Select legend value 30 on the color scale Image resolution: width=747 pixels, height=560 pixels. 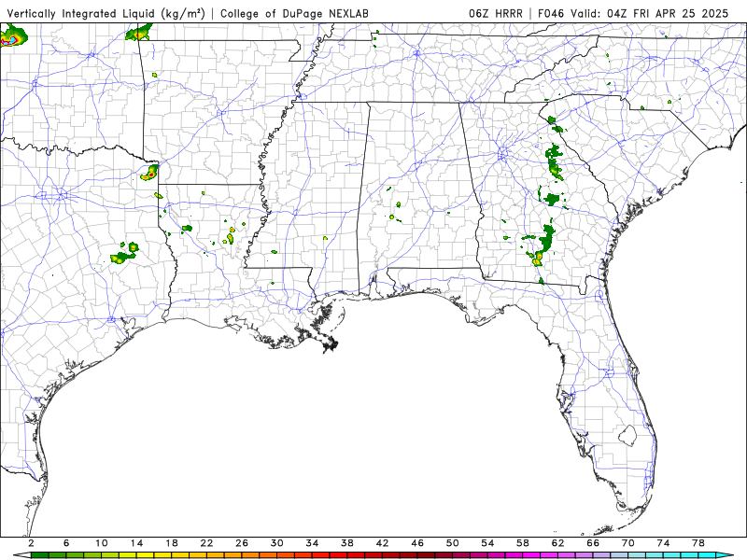pyautogui.click(x=277, y=543)
